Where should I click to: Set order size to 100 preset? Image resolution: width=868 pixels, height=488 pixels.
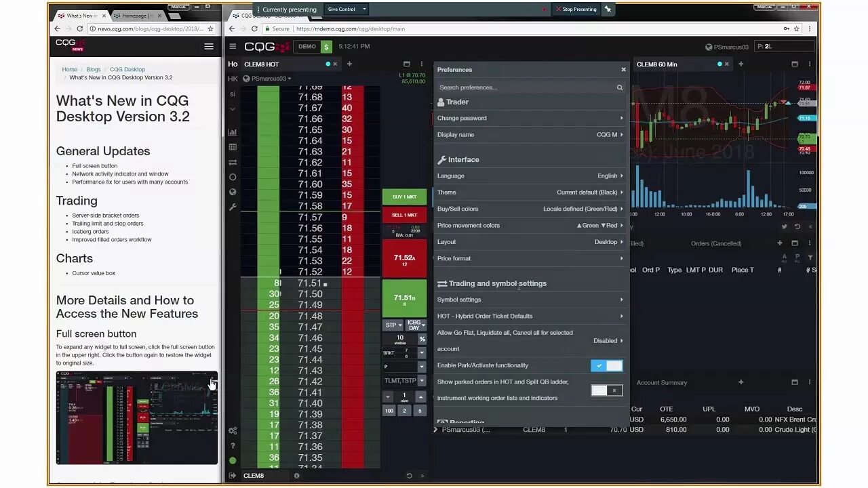(x=389, y=411)
